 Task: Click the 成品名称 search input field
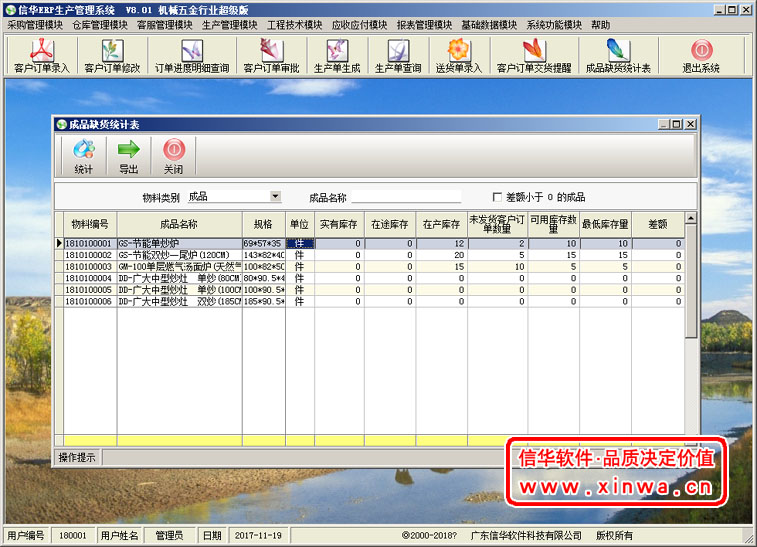click(x=406, y=197)
